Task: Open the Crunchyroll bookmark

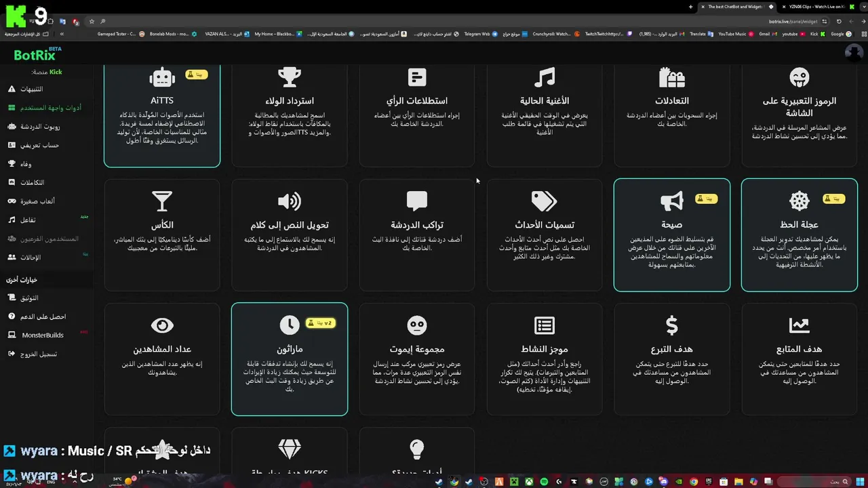Action: click(x=555, y=34)
